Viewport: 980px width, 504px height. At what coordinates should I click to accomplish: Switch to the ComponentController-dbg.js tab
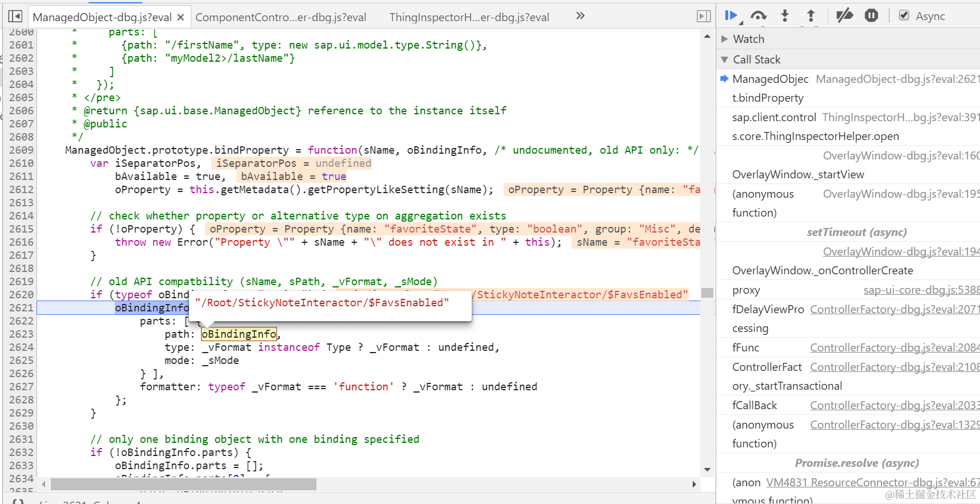(x=281, y=17)
